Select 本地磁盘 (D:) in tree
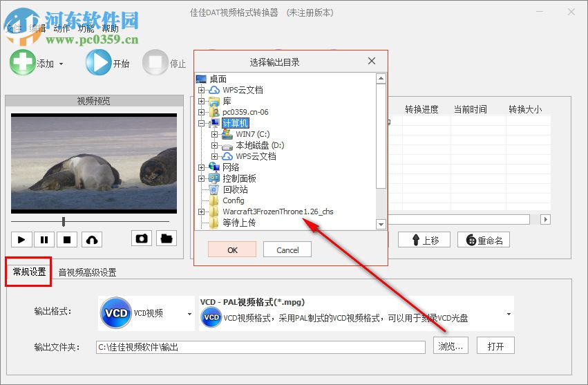 pos(260,145)
